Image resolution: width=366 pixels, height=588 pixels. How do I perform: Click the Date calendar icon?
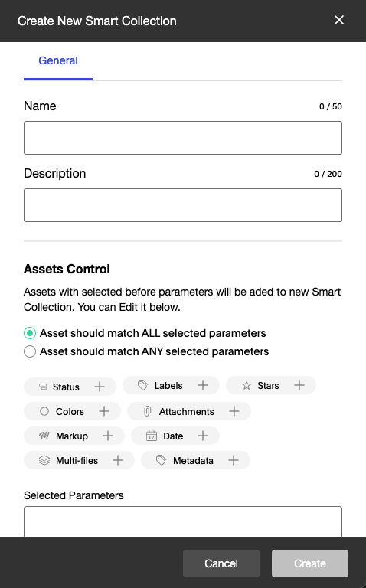tap(151, 436)
